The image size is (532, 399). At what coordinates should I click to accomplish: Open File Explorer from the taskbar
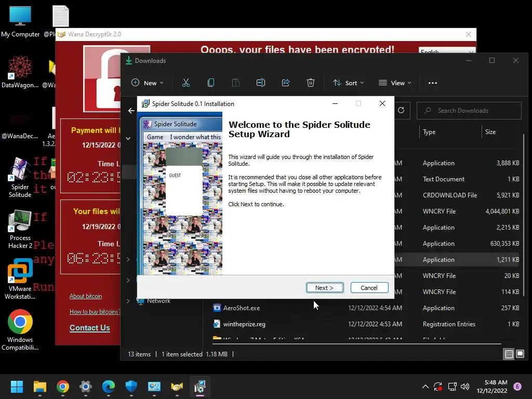point(39,387)
